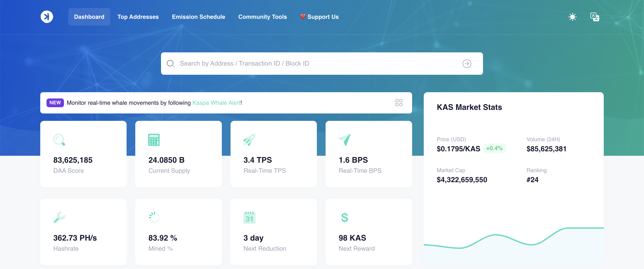Go to Emission Schedule tab
The height and width of the screenshot is (269, 644).
click(199, 17)
